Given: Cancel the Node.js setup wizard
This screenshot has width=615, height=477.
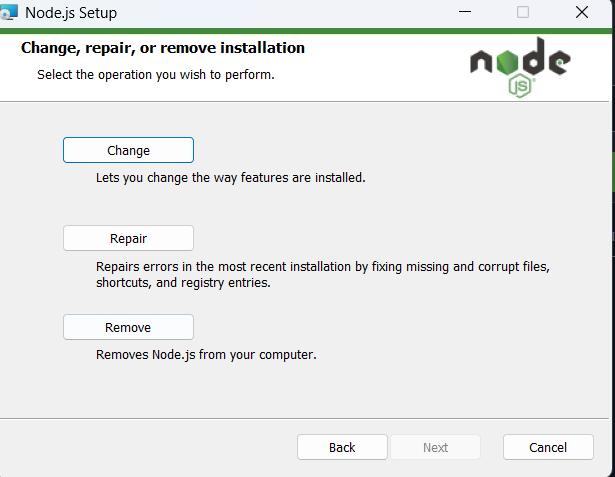Looking at the screenshot, I should click(548, 447).
